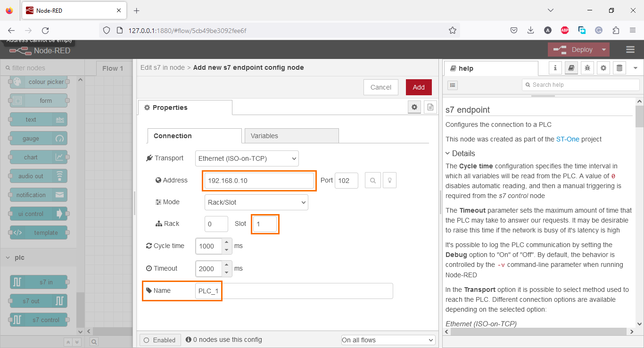Click the lightbulb icon beside Port field

tap(389, 180)
